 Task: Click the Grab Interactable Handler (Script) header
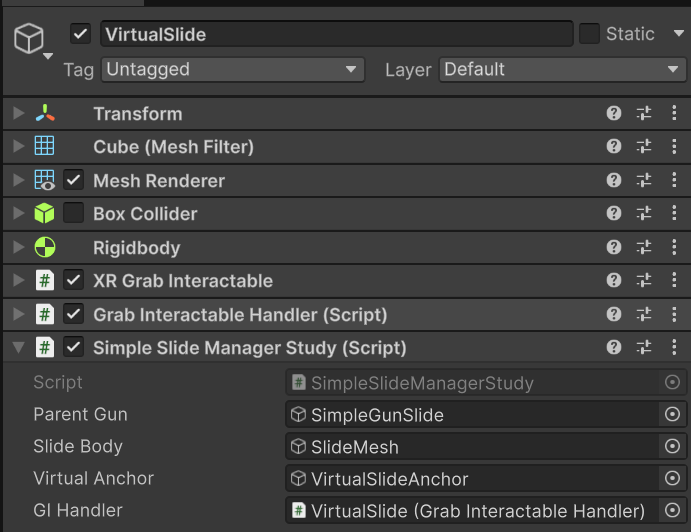pos(240,315)
